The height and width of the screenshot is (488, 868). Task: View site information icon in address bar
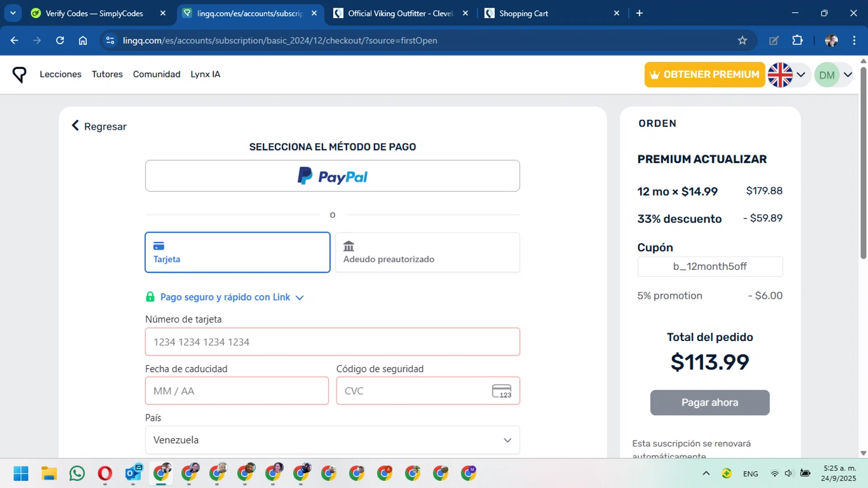pos(110,41)
